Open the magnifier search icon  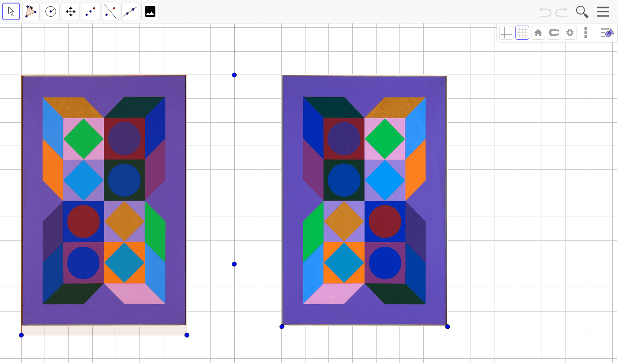(x=582, y=12)
